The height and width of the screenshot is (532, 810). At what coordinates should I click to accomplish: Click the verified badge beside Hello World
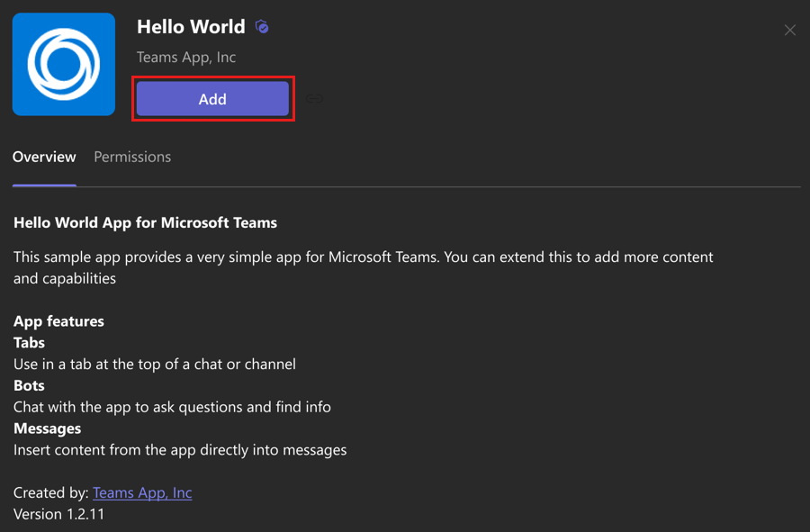click(x=262, y=27)
